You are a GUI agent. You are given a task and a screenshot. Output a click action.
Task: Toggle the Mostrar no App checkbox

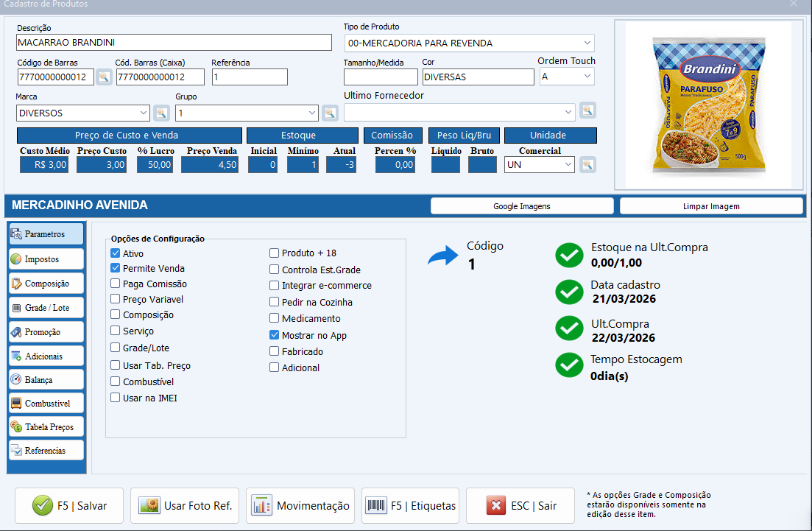click(x=274, y=335)
